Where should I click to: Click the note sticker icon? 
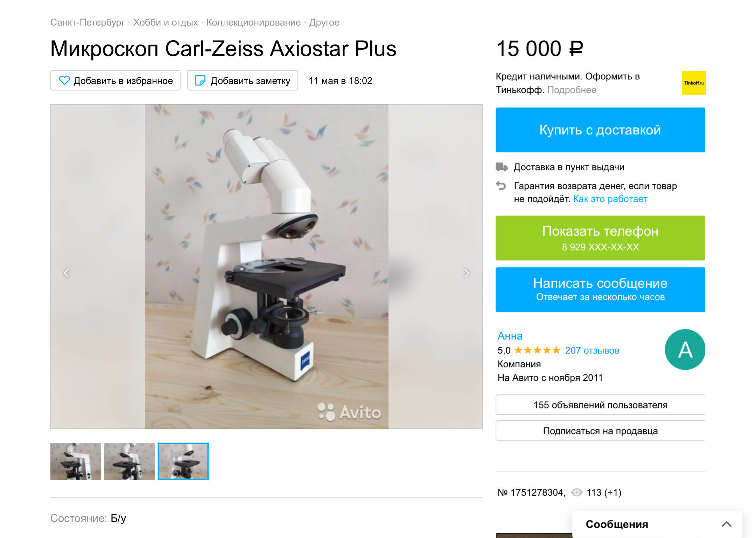pos(200,81)
